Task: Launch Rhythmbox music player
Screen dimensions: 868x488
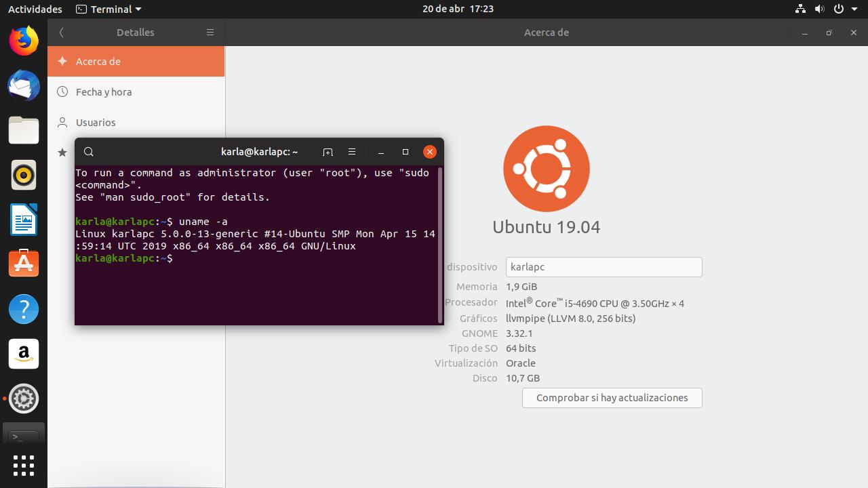Action: (24, 175)
